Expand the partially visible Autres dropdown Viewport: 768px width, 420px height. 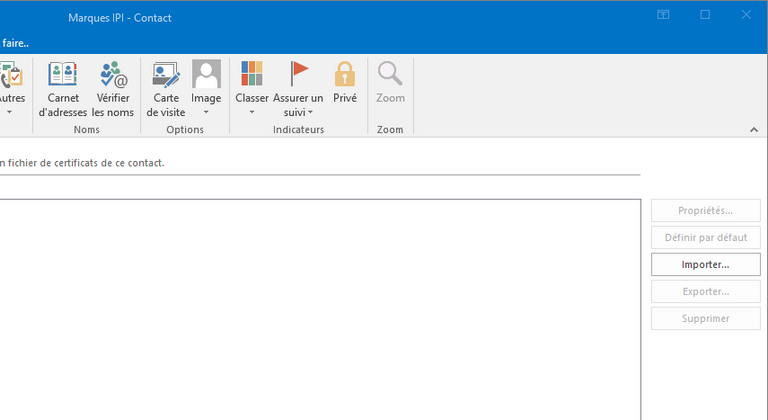coord(9,112)
